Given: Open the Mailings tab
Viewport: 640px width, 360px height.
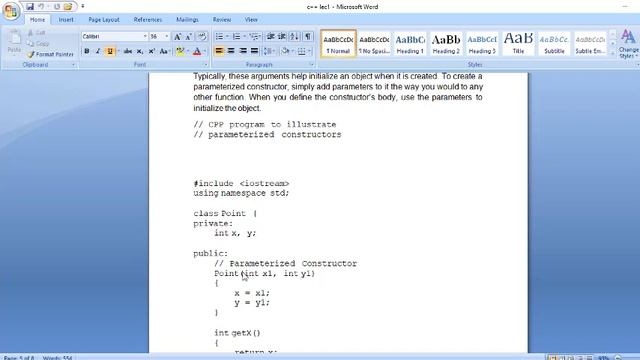Looking at the screenshot, I should pyautogui.click(x=187, y=20).
